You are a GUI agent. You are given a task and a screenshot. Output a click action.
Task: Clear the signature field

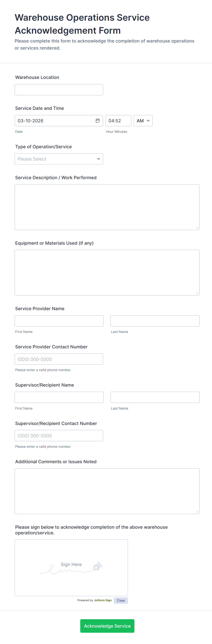(x=121, y=600)
